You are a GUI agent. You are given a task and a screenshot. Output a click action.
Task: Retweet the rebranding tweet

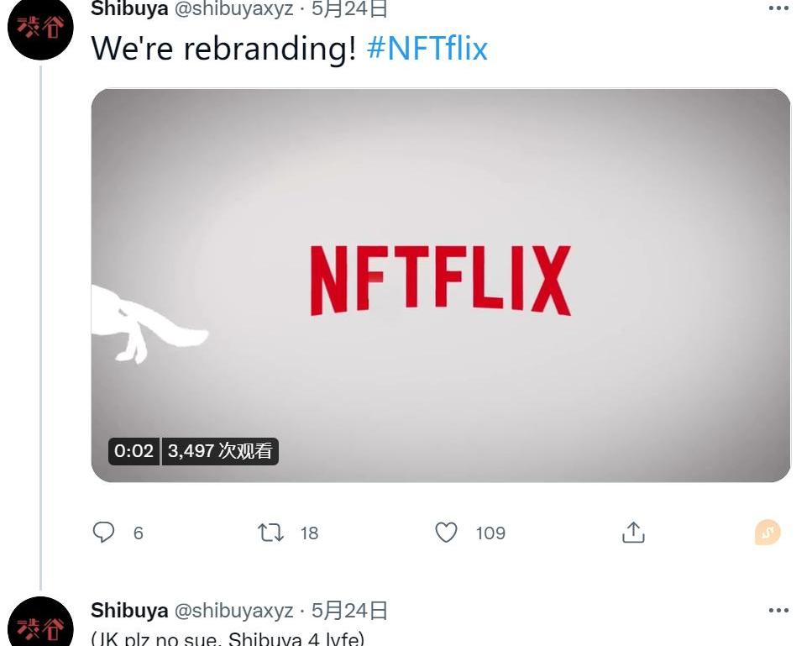[x=271, y=533]
